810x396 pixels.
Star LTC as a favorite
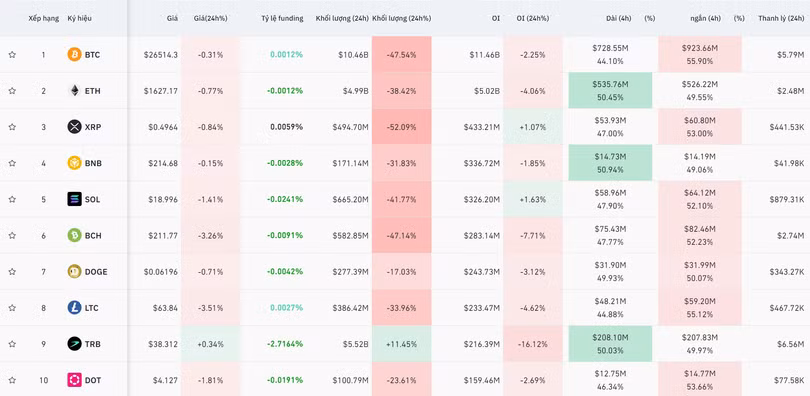pyautogui.click(x=12, y=308)
